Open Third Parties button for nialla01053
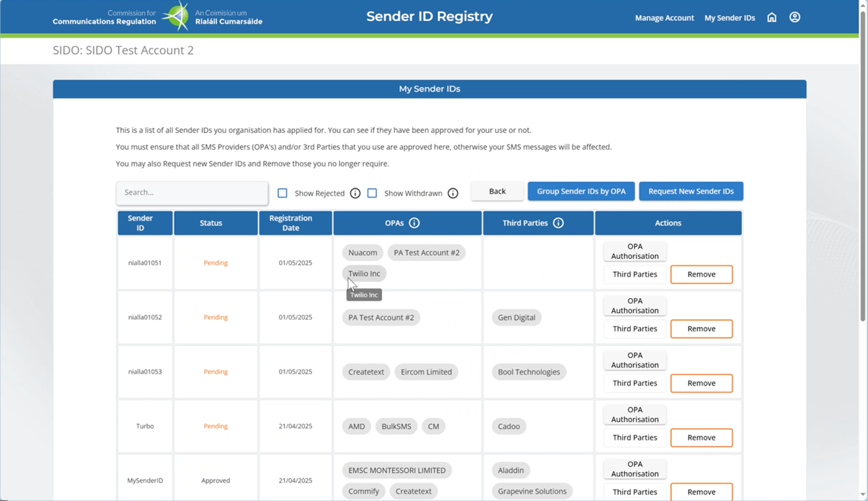 635,383
